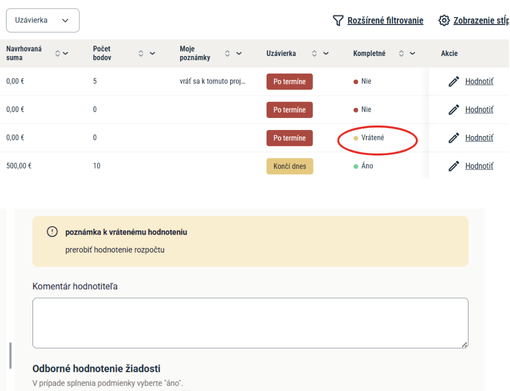Click the points value 5

coord(95,81)
